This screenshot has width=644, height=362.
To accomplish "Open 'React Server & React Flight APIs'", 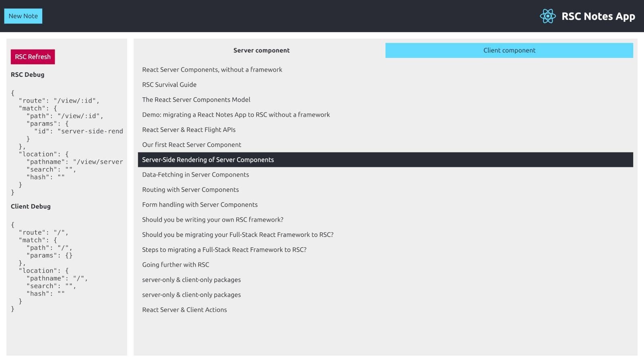I will (x=189, y=130).
